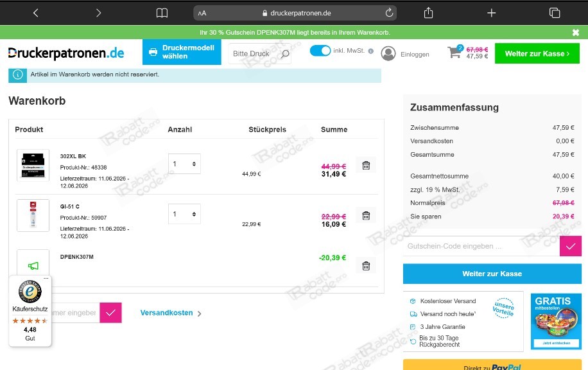The image size is (588, 370).
Task: Open the 302XL BK product name
Action: [x=73, y=156]
